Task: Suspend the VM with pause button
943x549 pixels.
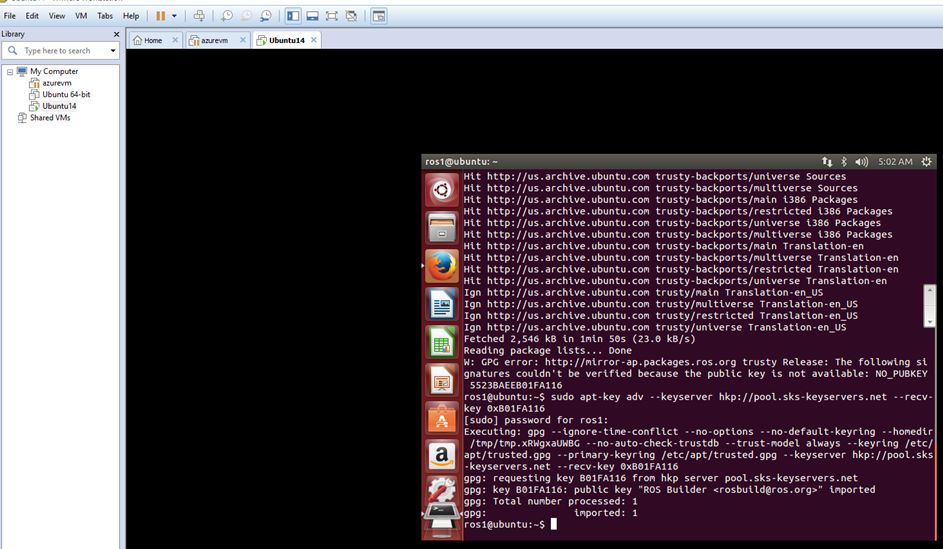Action: tap(161, 16)
